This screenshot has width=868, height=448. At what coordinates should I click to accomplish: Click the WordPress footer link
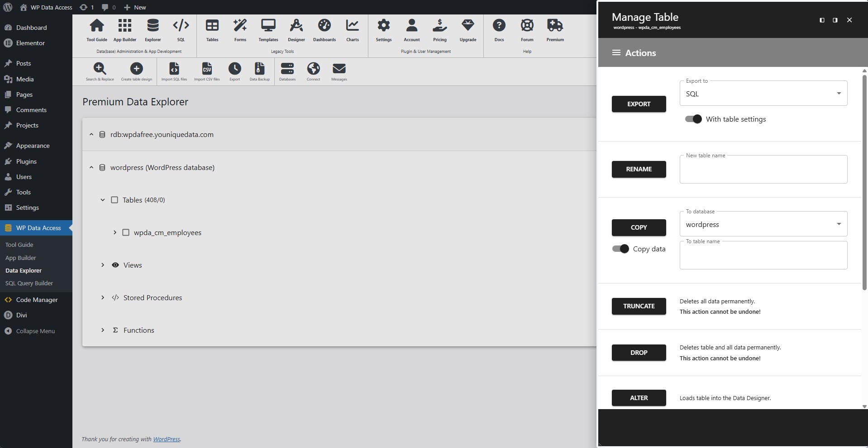166,439
